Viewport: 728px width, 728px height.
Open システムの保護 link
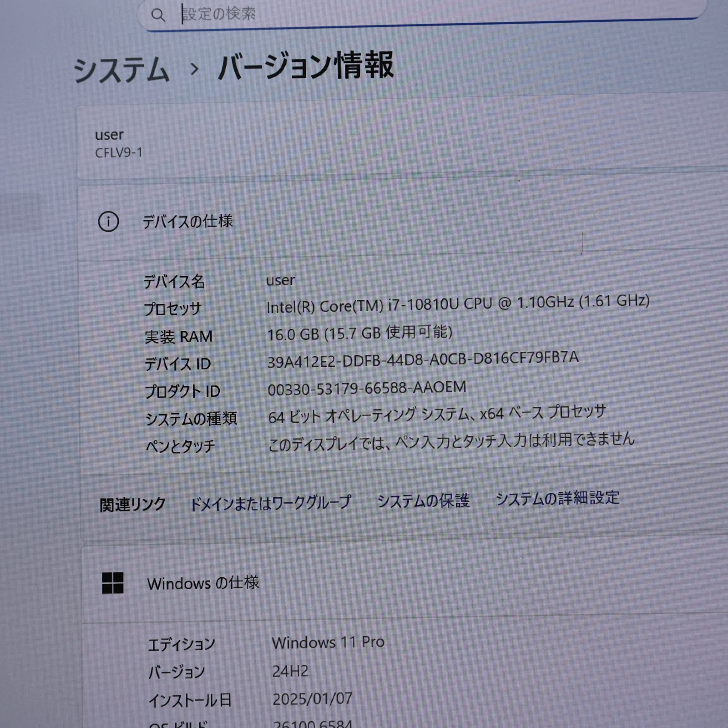click(423, 500)
